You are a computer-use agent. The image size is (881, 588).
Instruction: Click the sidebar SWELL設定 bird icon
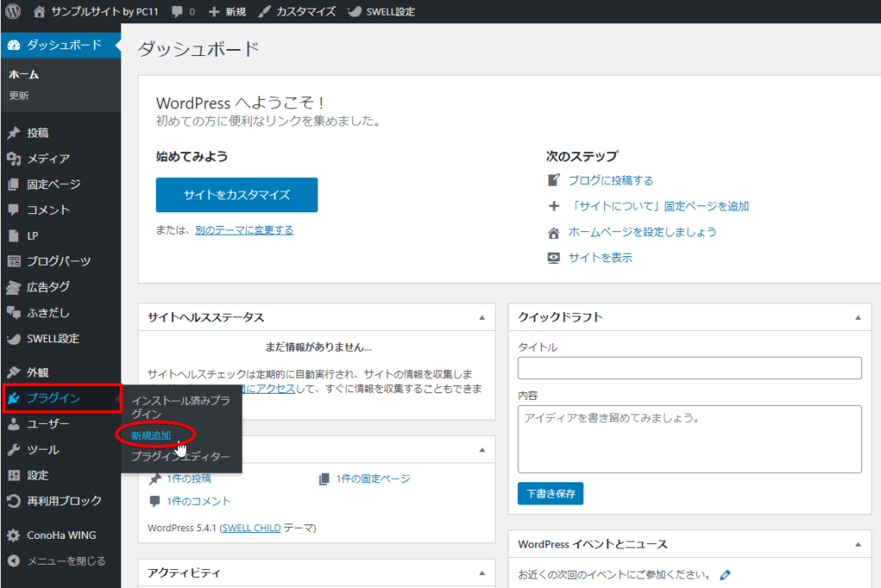tap(14, 339)
